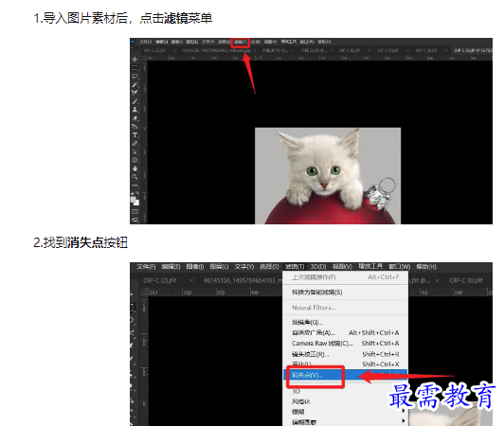Close the OIP-C (2).jfif tab in second screenshot

tap(191, 281)
